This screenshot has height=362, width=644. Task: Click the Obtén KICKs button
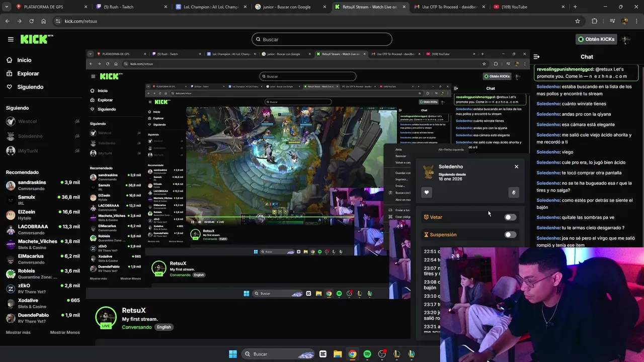596,39
